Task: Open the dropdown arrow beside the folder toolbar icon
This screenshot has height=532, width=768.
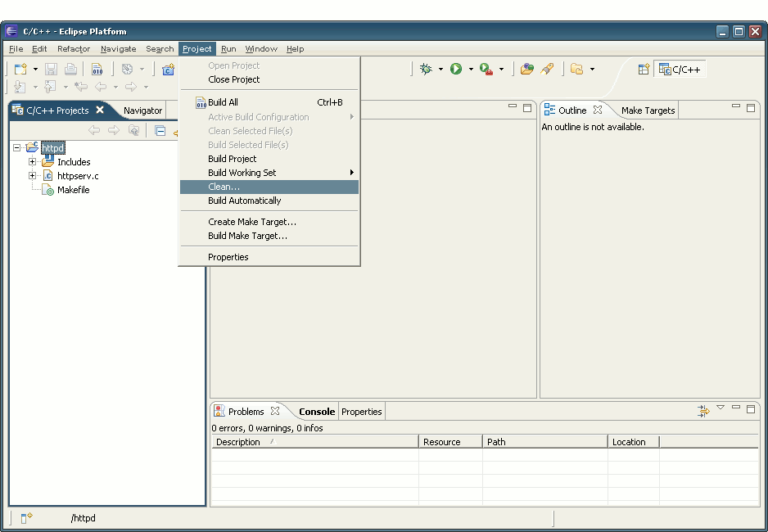Action: pos(592,70)
